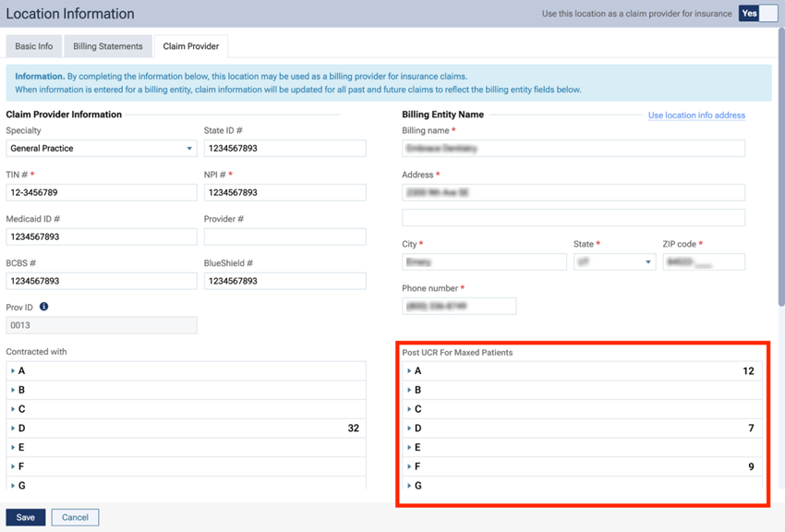Click the Save button
Image resolution: width=785 pixels, height=532 pixels.
pos(26,517)
